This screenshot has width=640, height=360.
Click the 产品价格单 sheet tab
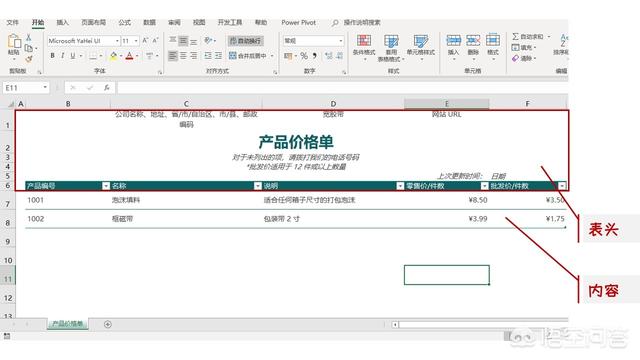[68, 324]
